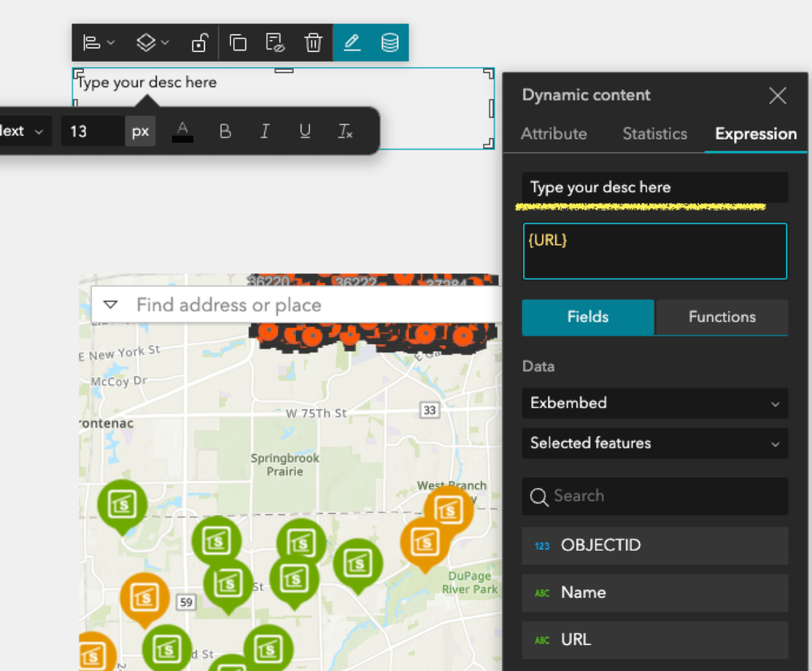Open the align options icon
This screenshot has height=671, width=812.
[98, 42]
